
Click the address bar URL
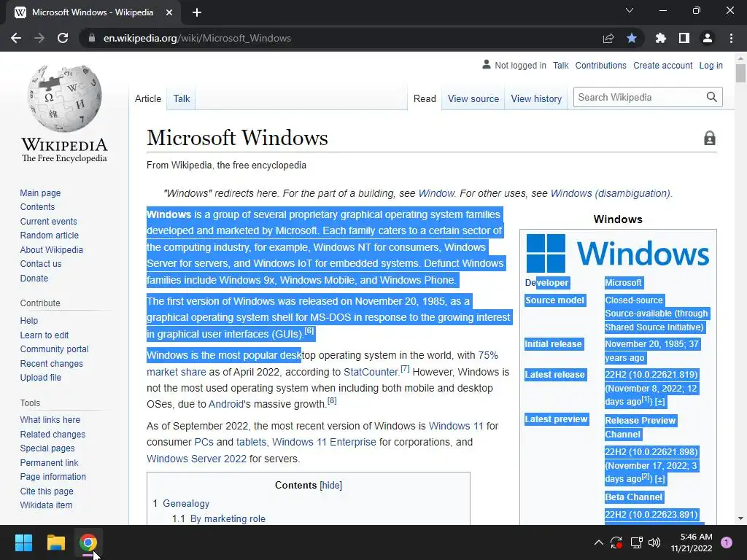click(x=197, y=38)
